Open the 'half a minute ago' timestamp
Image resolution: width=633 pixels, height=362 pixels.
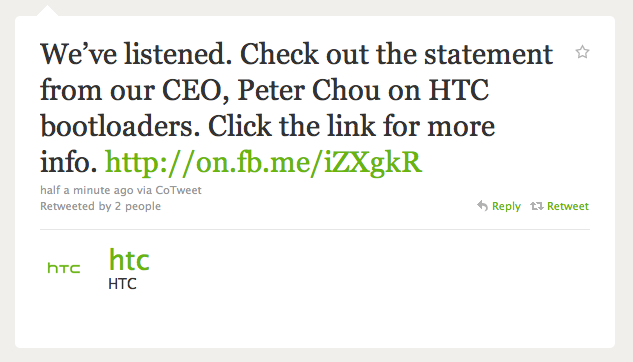86,190
